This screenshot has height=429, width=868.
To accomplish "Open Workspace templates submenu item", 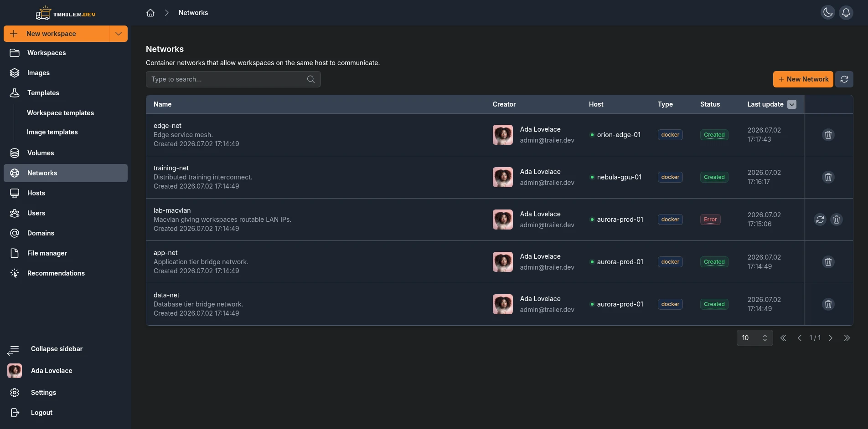I will 60,113.
